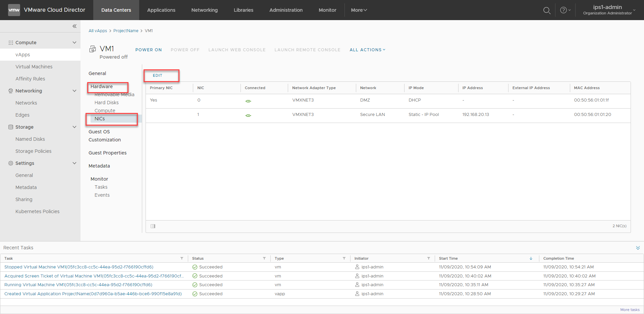Click user icon beside ips1-admin in Running VM row

point(357,285)
